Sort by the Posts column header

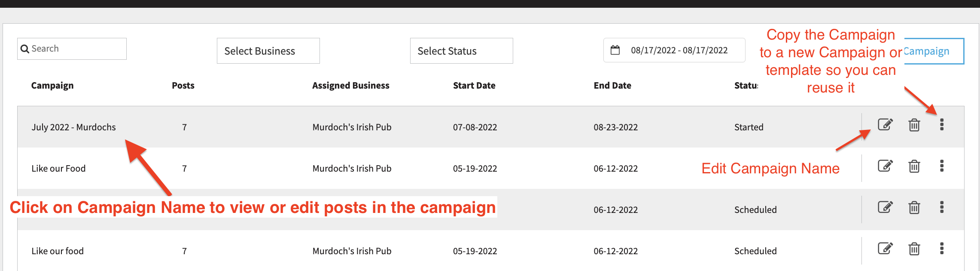tap(183, 86)
